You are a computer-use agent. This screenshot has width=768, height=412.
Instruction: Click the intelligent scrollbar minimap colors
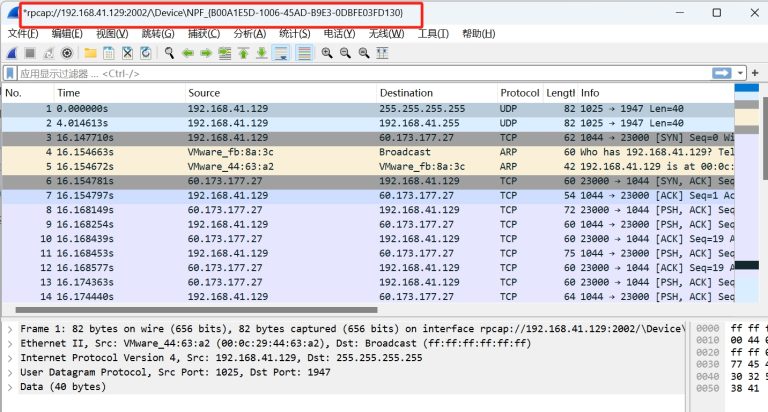tap(746, 194)
